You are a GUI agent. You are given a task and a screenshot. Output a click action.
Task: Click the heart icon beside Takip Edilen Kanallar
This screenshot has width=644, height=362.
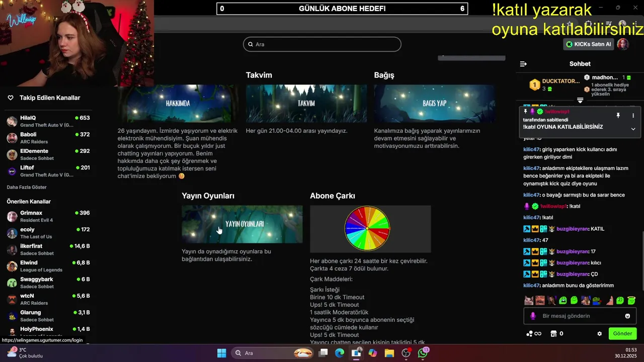click(x=11, y=98)
